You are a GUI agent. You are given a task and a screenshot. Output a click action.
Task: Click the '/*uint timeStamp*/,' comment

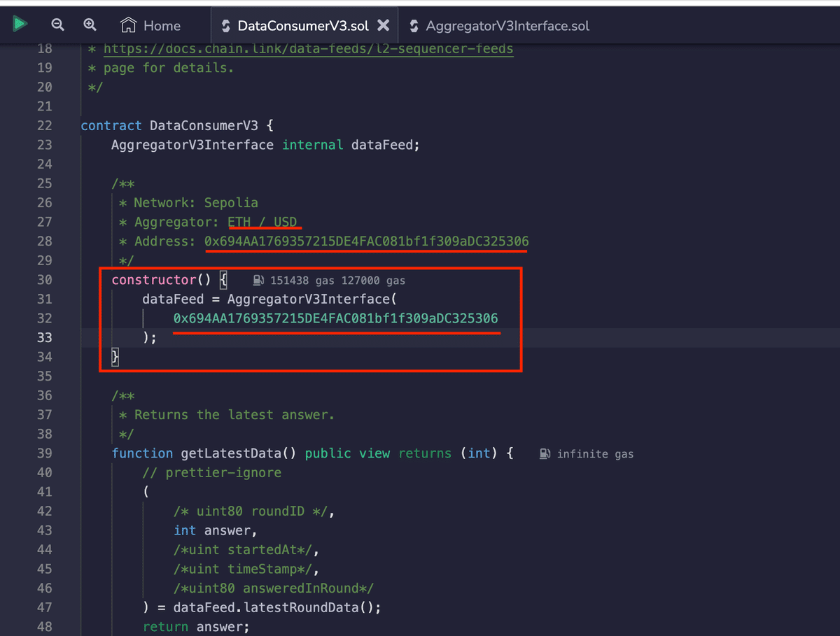247,570
